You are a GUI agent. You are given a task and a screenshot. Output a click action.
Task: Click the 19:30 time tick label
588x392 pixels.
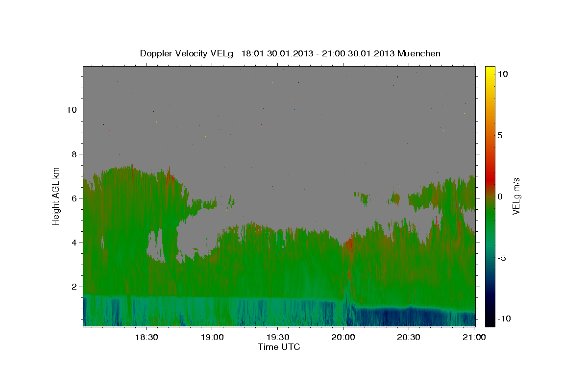tap(277, 337)
